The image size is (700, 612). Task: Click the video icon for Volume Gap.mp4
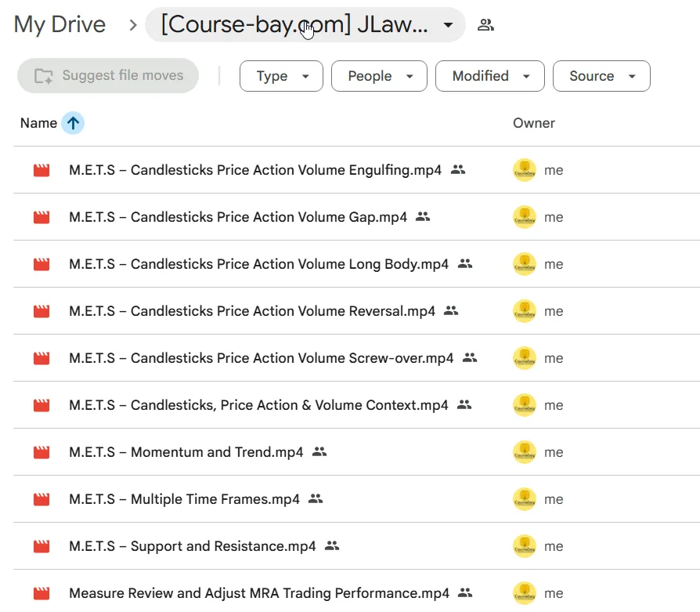pyautogui.click(x=41, y=217)
